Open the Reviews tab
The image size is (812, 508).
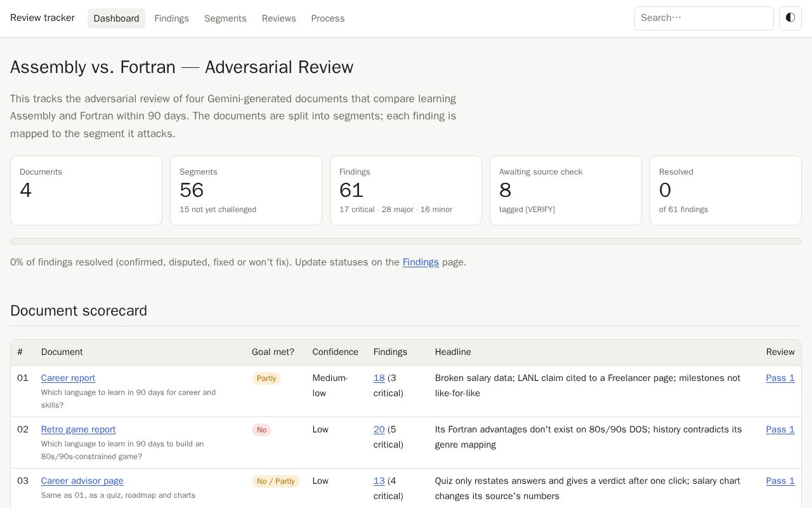pyautogui.click(x=278, y=18)
